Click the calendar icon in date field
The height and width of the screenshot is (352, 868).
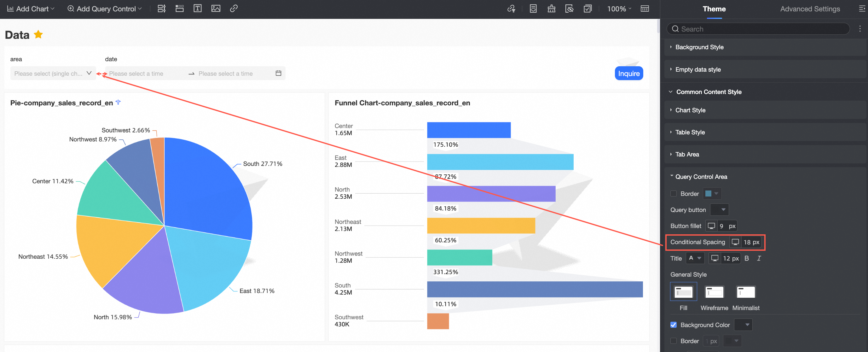(x=278, y=73)
